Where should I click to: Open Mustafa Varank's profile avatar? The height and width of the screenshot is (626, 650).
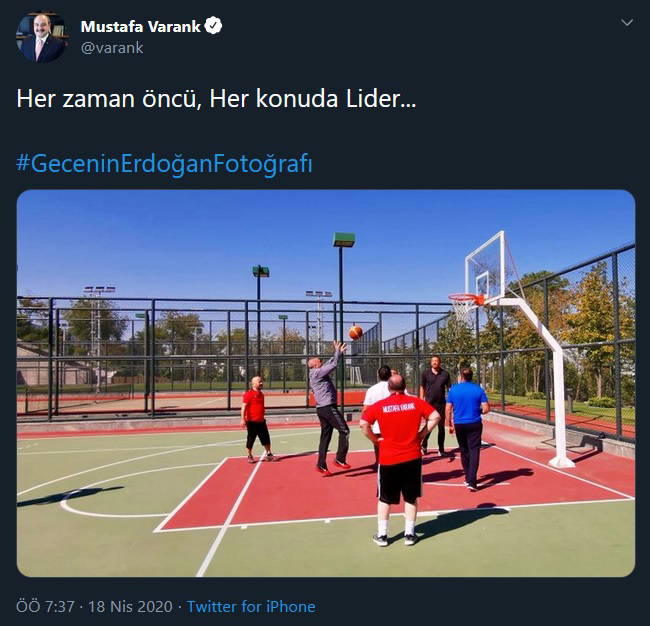coord(41,37)
